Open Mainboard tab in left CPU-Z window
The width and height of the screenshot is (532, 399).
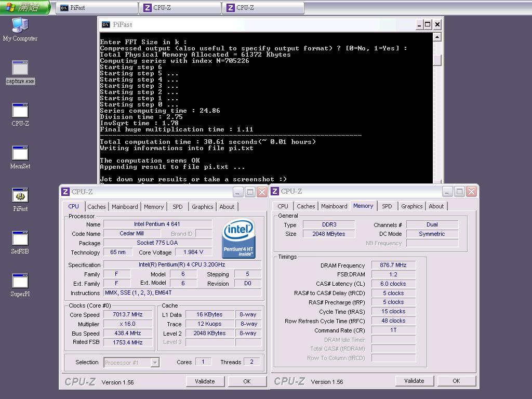[x=125, y=207]
